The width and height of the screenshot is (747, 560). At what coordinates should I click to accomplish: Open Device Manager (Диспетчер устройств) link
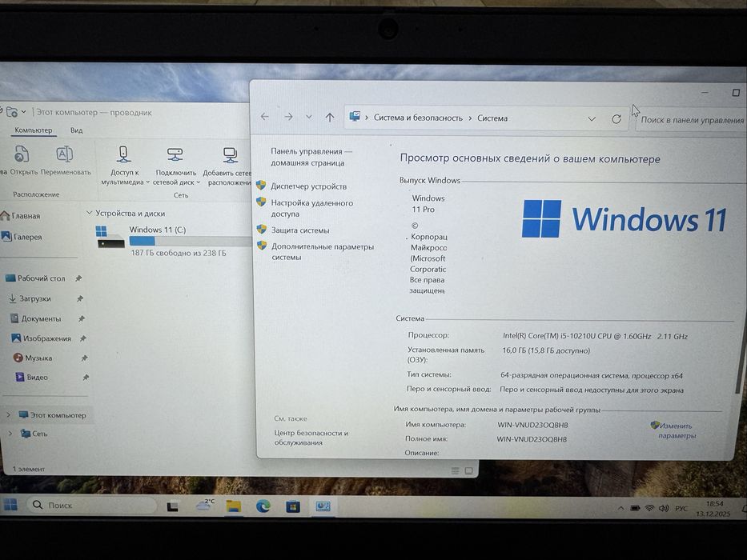point(308,186)
